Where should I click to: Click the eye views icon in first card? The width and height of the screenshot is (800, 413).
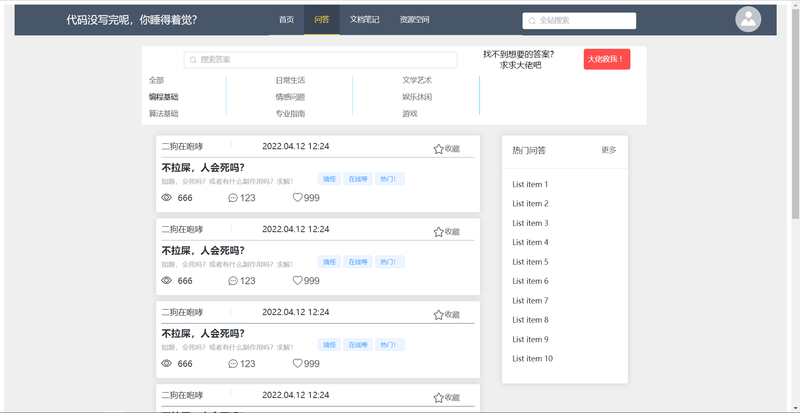(x=166, y=198)
